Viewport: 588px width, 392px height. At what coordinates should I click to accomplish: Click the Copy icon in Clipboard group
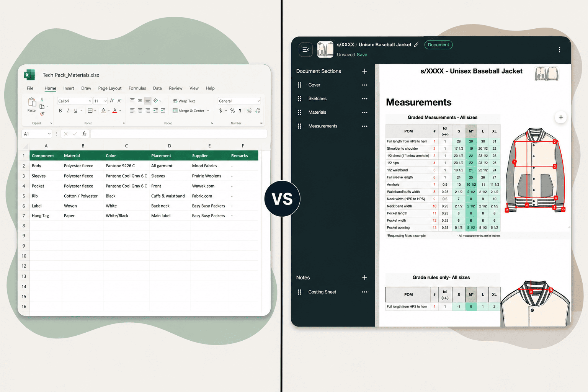pyautogui.click(x=42, y=106)
